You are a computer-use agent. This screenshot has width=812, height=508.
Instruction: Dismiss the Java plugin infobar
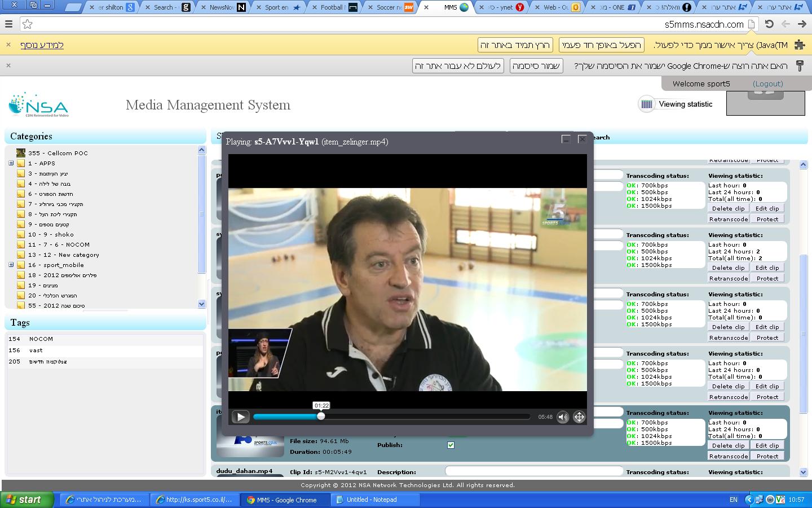pyautogui.click(x=8, y=45)
